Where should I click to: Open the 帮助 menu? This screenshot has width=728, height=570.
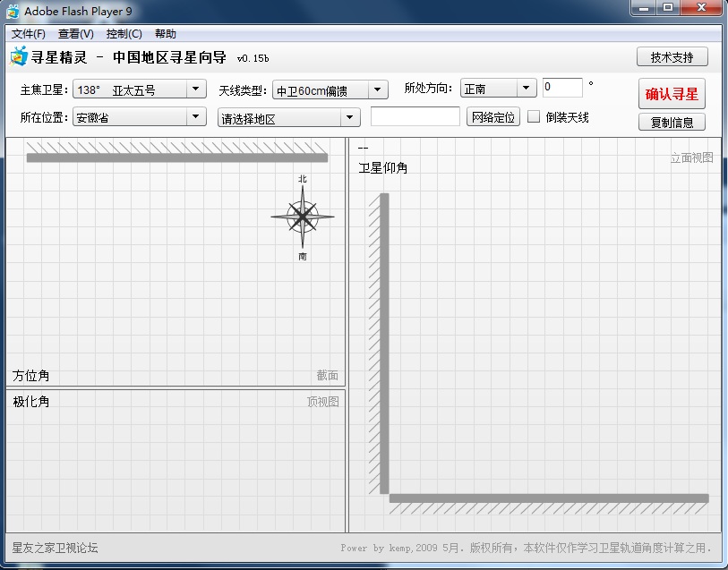(166, 34)
